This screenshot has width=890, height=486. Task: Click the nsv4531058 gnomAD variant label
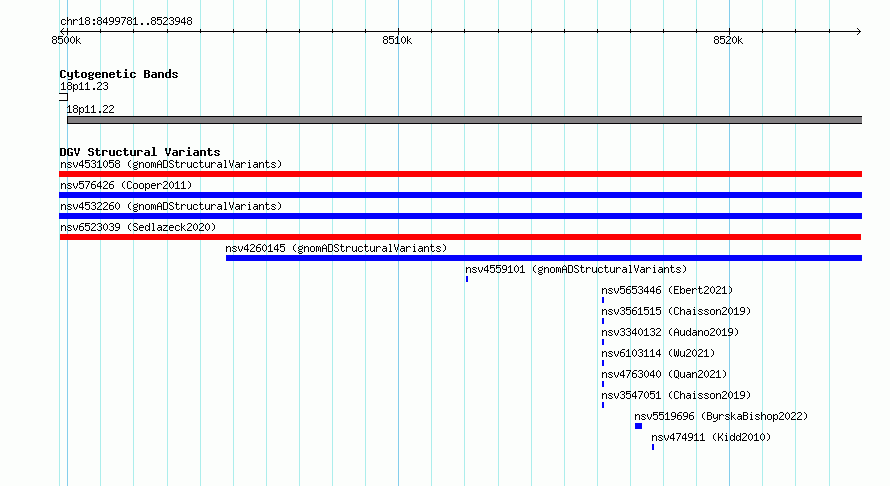coord(171,164)
